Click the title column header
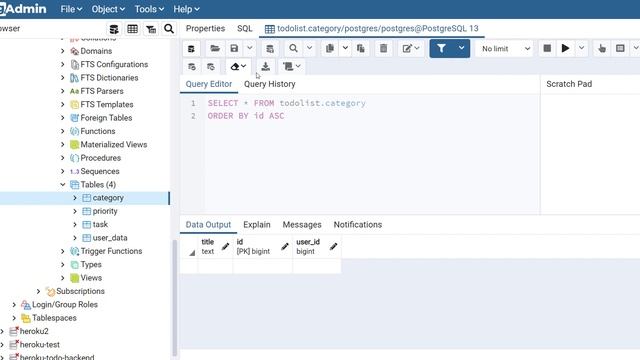The width and height of the screenshot is (640, 360). click(x=215, y=247)
